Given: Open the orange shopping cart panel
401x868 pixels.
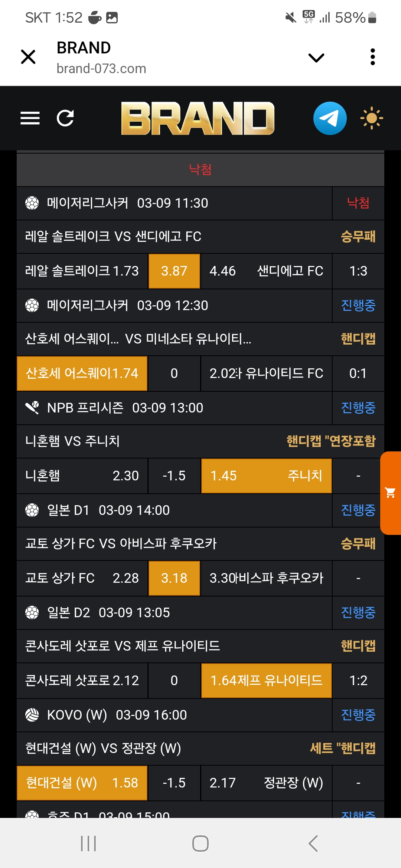Looking at the screenshot, I should (391, 493).
